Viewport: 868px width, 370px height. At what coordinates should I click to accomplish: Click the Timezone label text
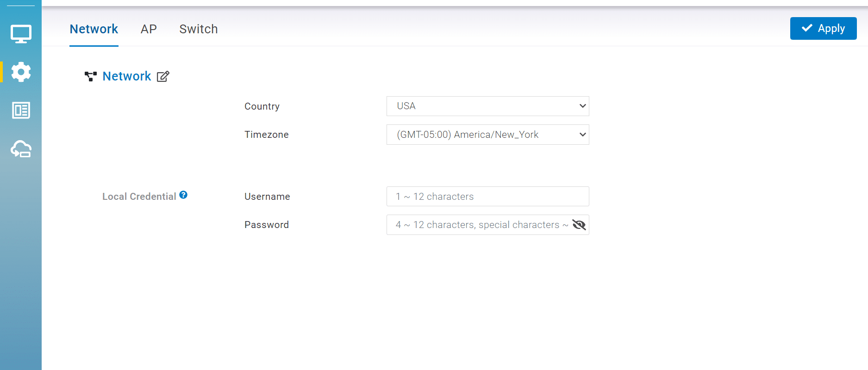(x=267, y=135)
